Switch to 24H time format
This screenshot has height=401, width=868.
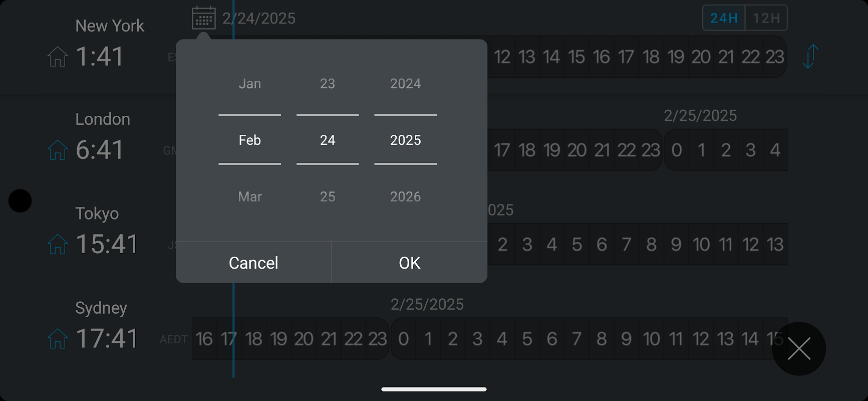[724, 19]
